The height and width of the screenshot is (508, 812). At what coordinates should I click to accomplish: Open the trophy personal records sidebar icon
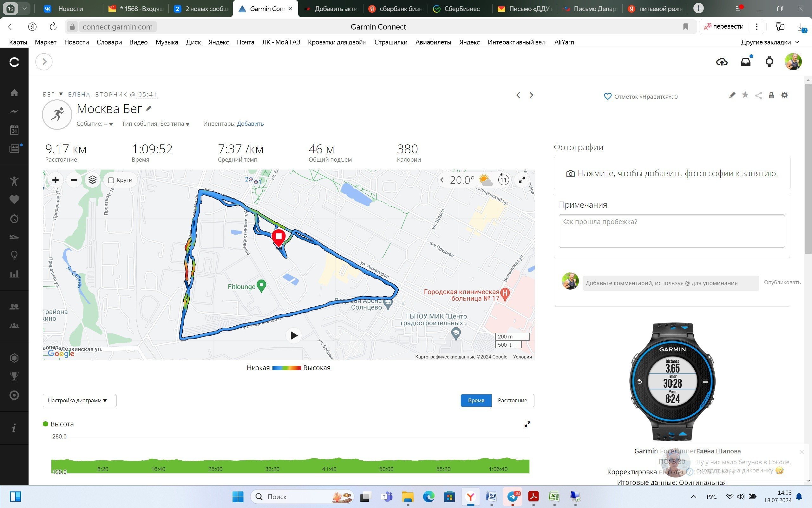click(14, 377)
